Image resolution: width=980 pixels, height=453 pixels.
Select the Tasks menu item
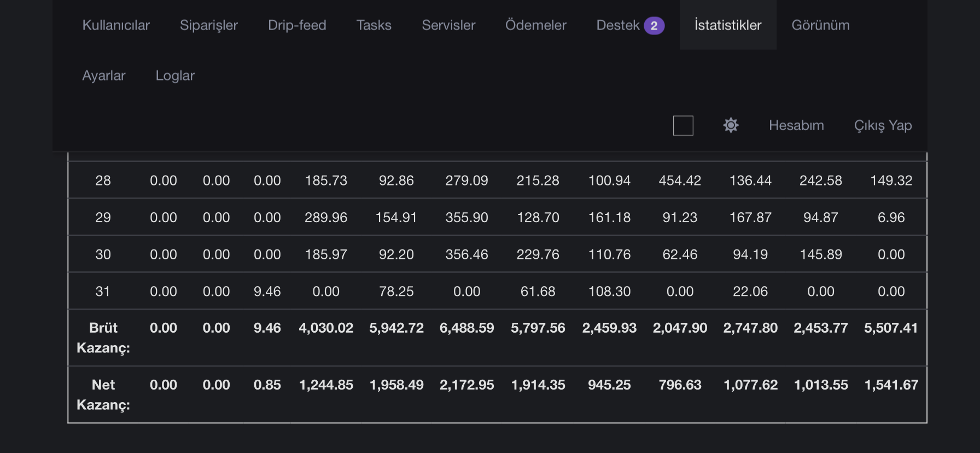[374, 25]
